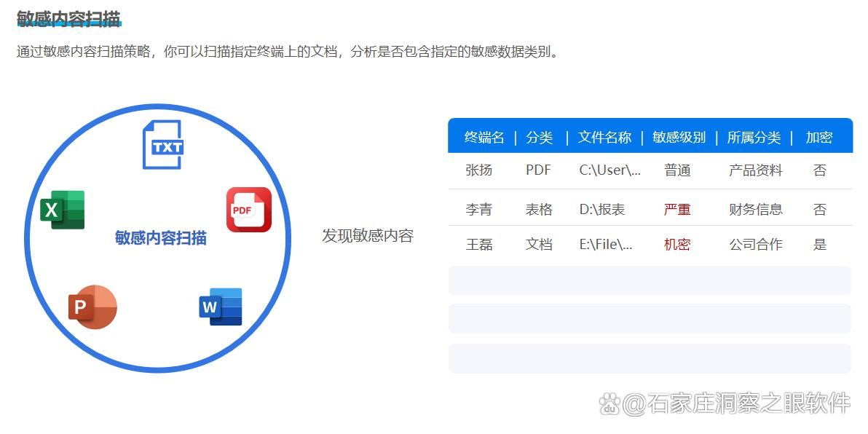
Task: Click the description sentence starting with 通过敏感内容扫描策略
Action: click(288, 52)
